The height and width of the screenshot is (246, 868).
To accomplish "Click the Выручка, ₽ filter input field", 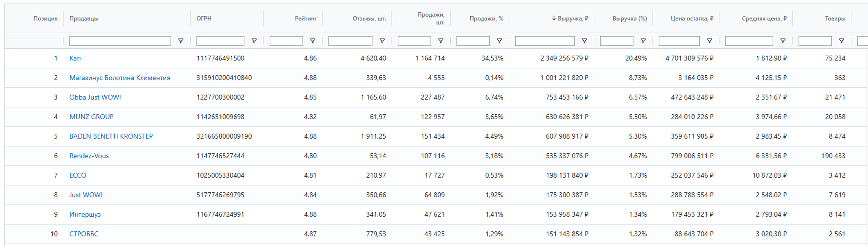I will 544,41.
